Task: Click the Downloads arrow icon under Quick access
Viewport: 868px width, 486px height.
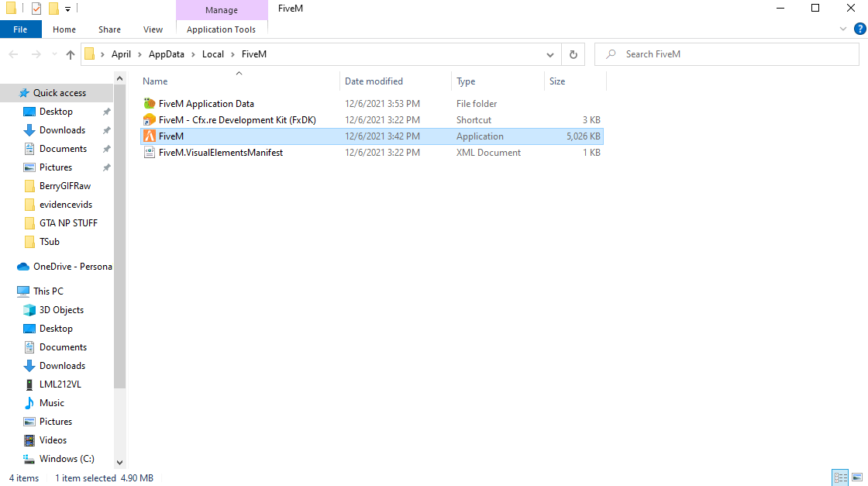Action: coord(29,130)
